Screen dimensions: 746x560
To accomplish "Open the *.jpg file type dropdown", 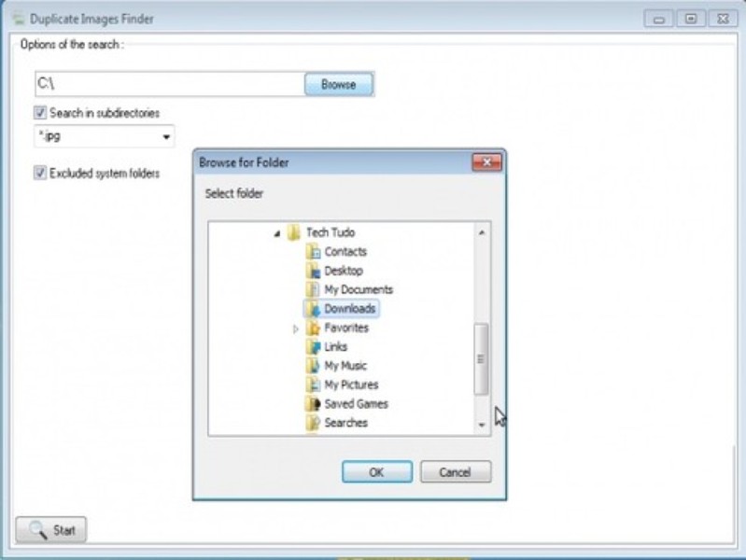I will [x=166, y=137].
